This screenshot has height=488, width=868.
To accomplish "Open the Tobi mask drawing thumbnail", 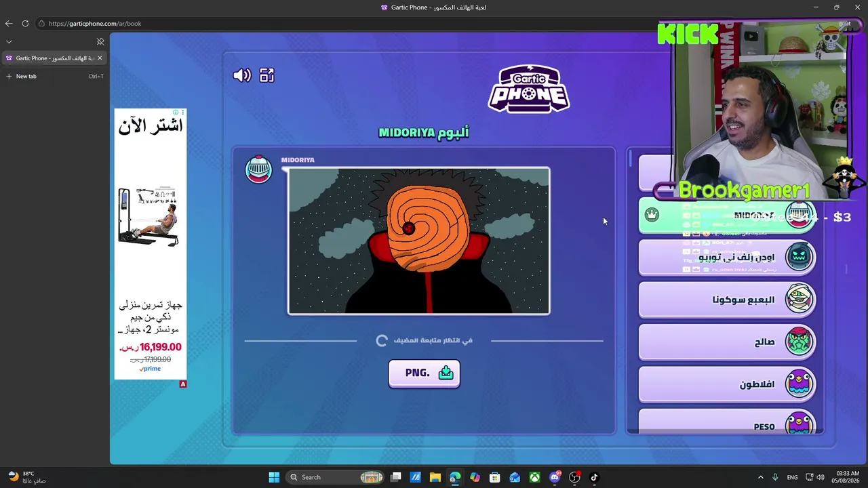I will (419, 241).
